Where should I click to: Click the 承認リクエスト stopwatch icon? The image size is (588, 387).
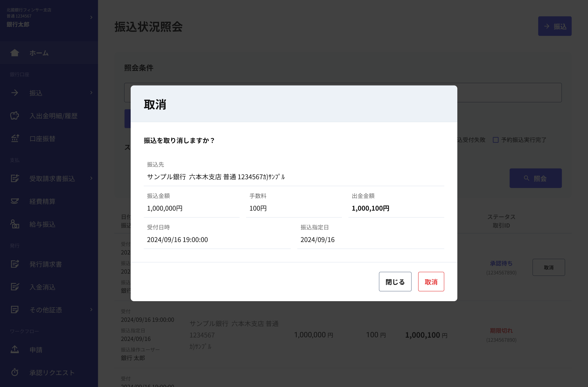pyautogui.click(x=14, y=372)
